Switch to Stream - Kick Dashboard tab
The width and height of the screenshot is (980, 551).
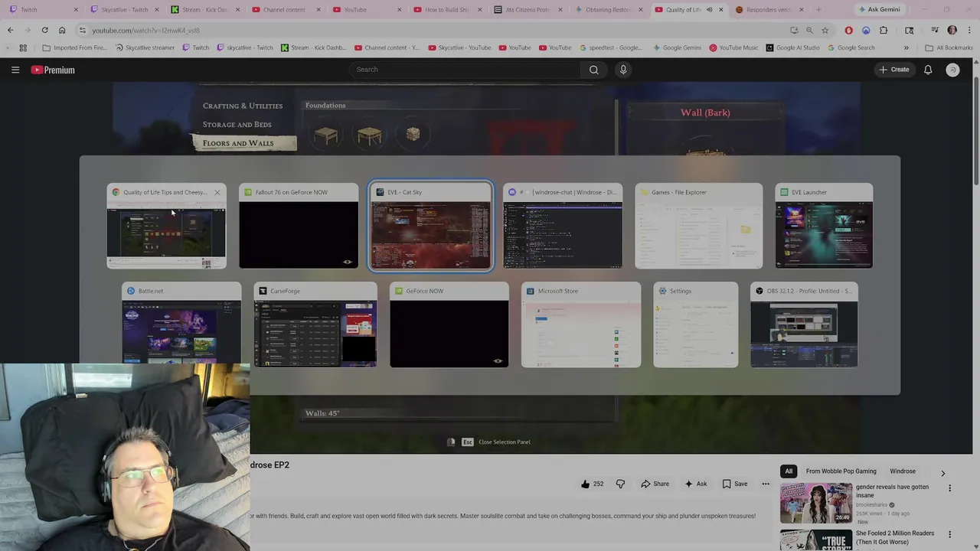tap(204, 10)
